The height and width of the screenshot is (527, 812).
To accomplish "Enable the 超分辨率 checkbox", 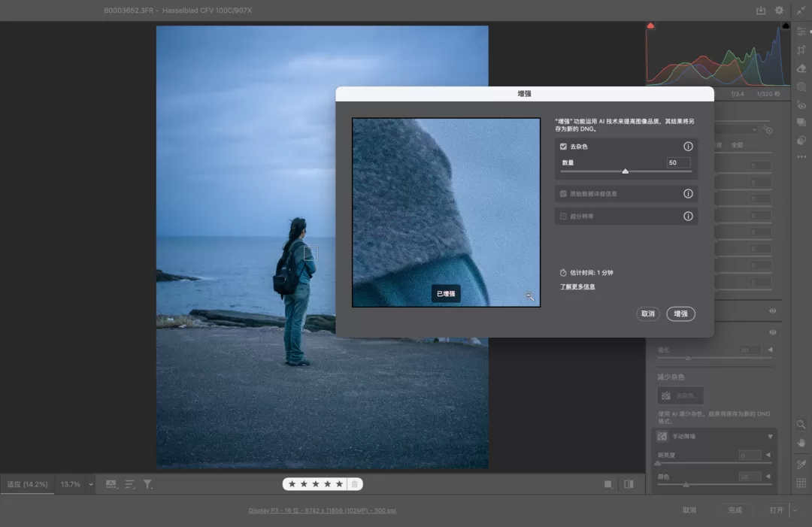I will tap(564, 217).
